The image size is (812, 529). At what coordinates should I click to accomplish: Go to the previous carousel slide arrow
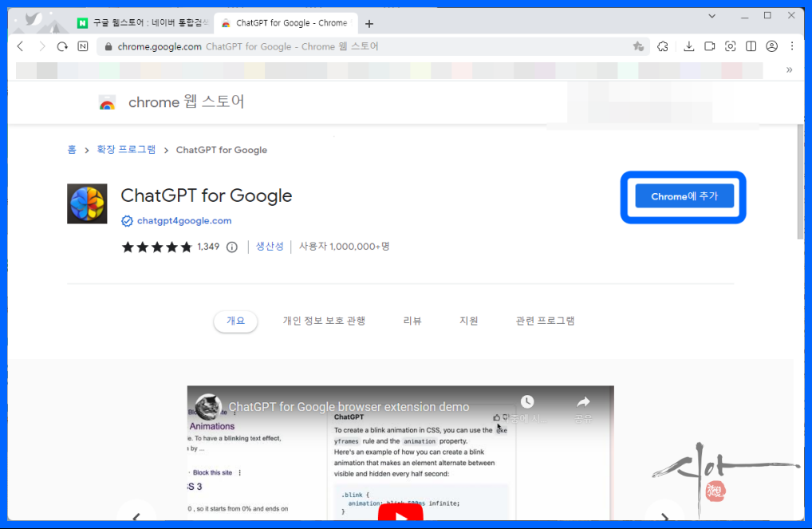click(136, 516)
